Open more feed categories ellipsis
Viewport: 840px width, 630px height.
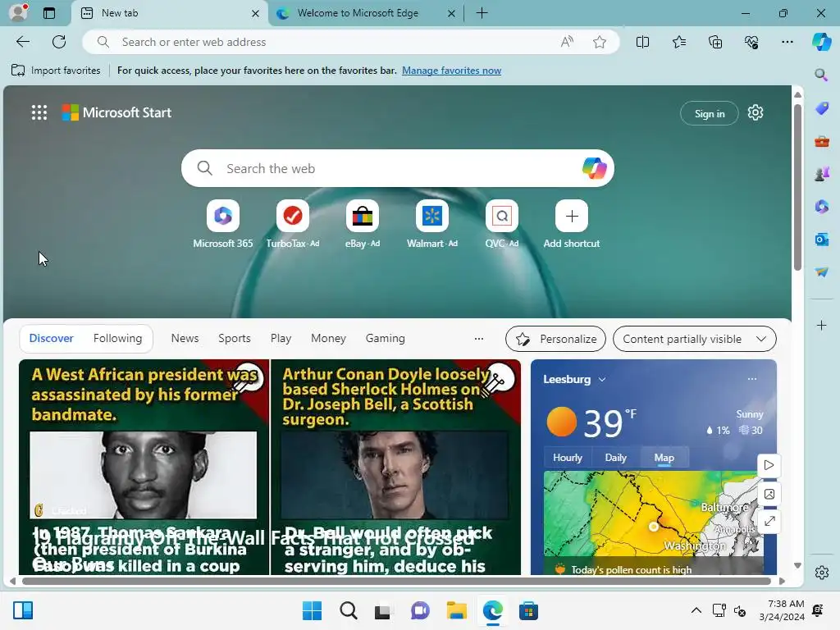(x=479, y=339)
